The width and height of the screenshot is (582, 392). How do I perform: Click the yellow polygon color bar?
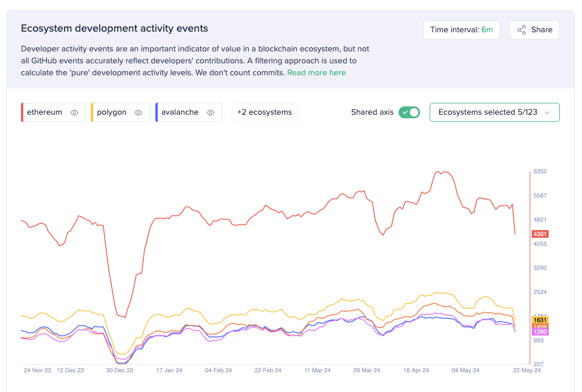(91, 112)
